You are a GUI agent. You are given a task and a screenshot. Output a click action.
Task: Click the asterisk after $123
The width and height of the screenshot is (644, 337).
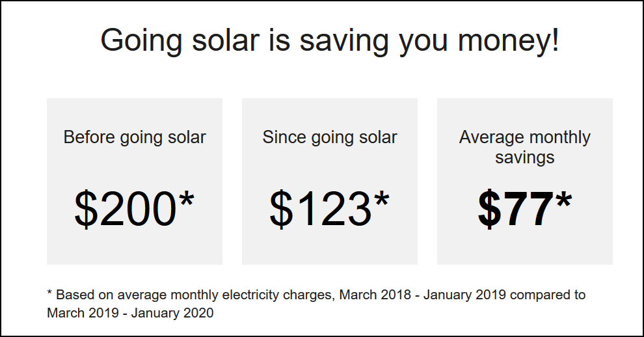[x=382, y=200]
